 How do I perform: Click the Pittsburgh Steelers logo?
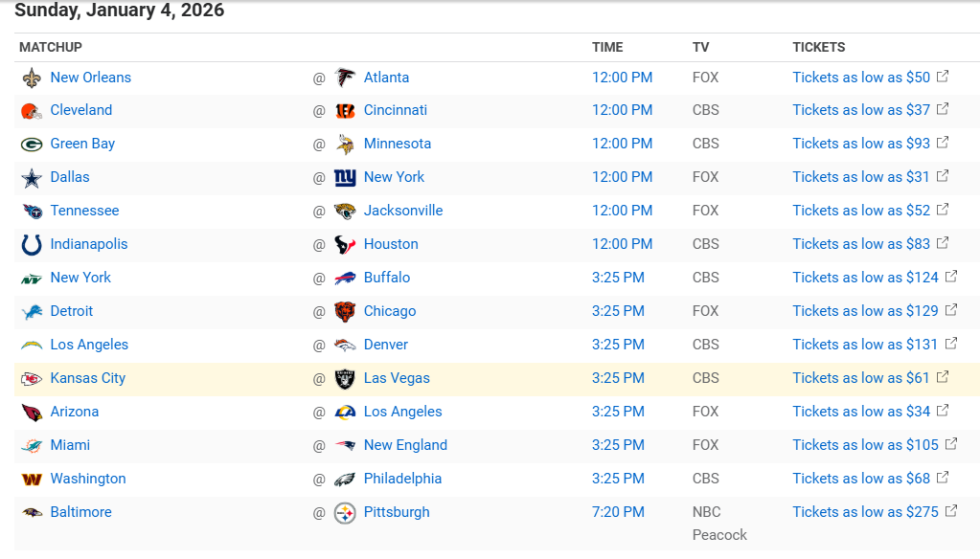pos(345,513)
